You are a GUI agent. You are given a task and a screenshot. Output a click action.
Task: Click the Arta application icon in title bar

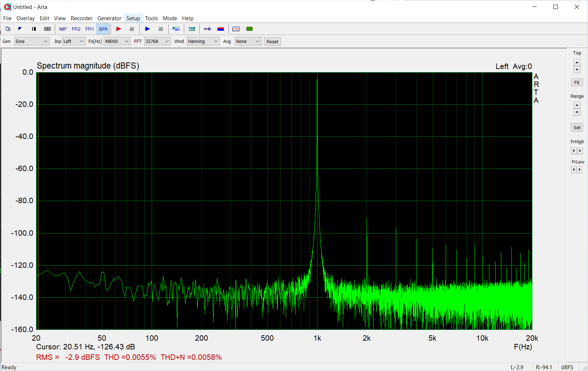pos(8,7)
